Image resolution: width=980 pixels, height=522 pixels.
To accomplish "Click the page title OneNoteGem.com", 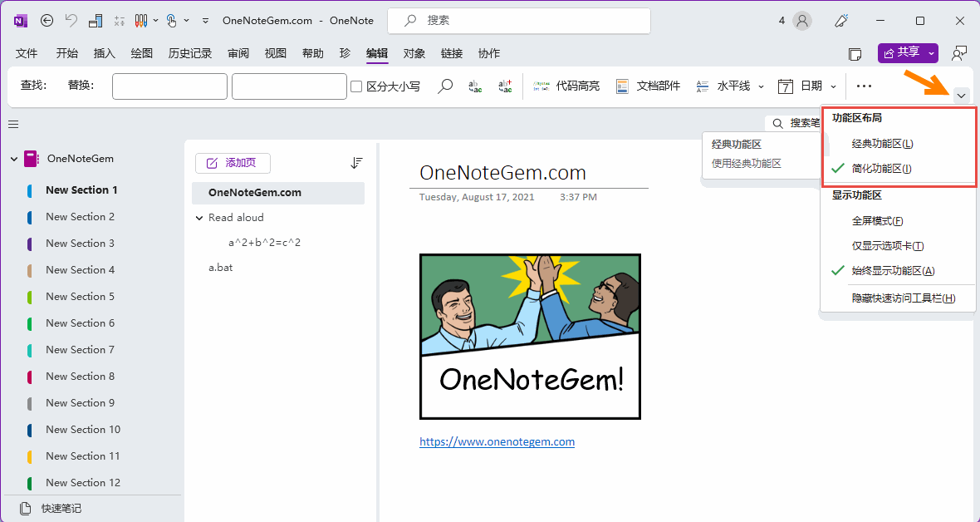I will [503, 173].
